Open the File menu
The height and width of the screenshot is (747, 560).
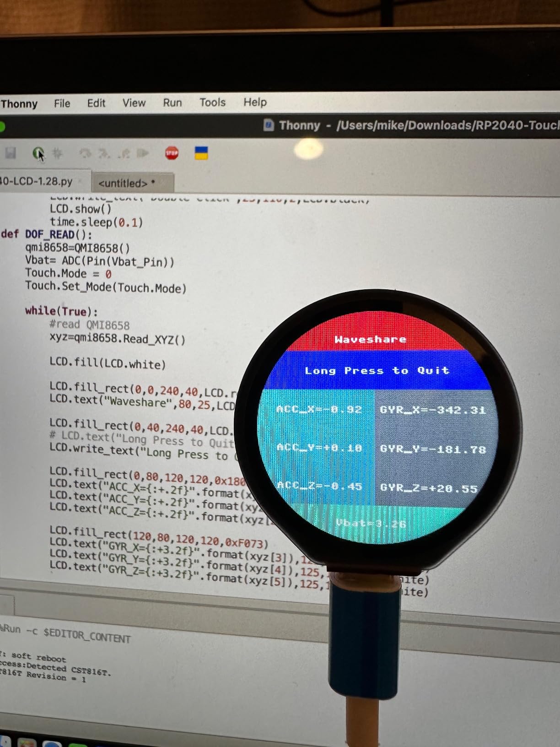pos(62,103)
